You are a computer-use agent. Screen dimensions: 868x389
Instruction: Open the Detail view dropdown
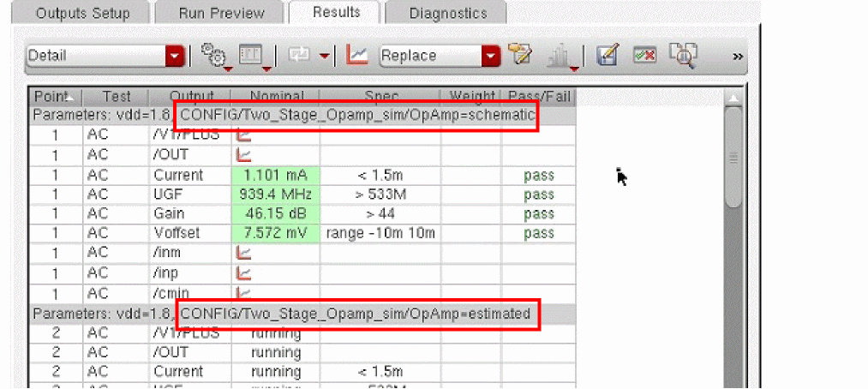pyautogui.click(x=175, y=56)
